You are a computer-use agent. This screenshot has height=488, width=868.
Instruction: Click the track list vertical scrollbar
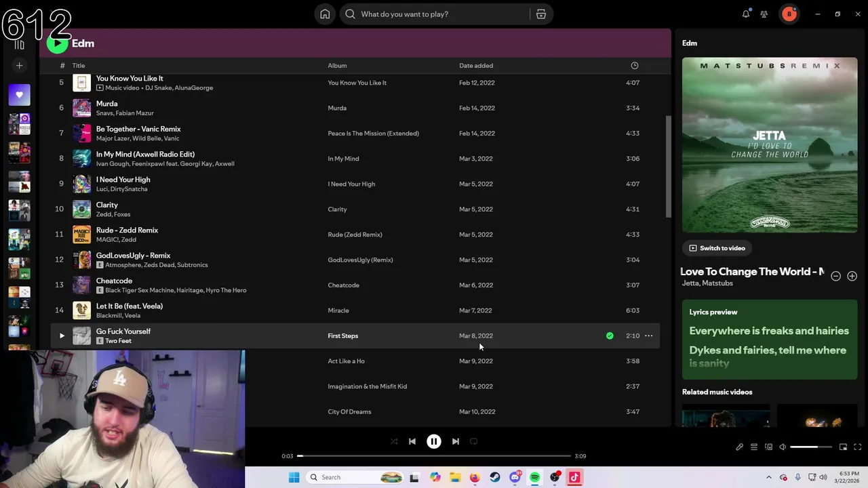[669, 166]
